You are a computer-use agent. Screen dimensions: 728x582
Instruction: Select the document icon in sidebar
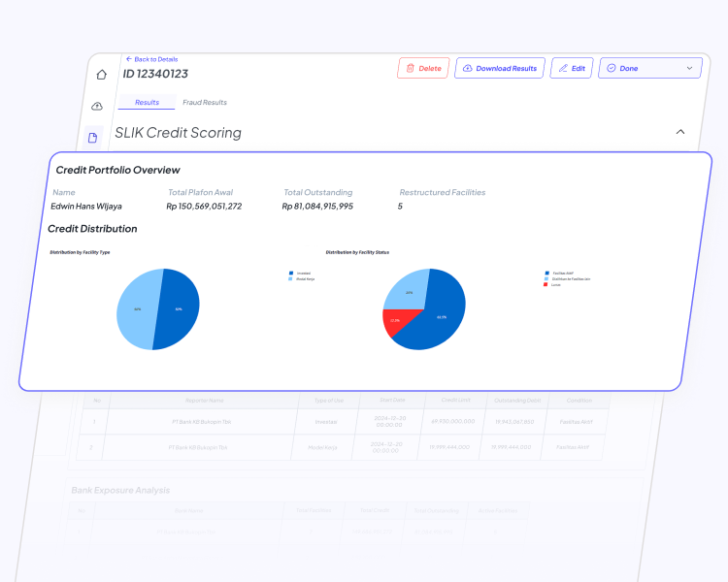94,138
